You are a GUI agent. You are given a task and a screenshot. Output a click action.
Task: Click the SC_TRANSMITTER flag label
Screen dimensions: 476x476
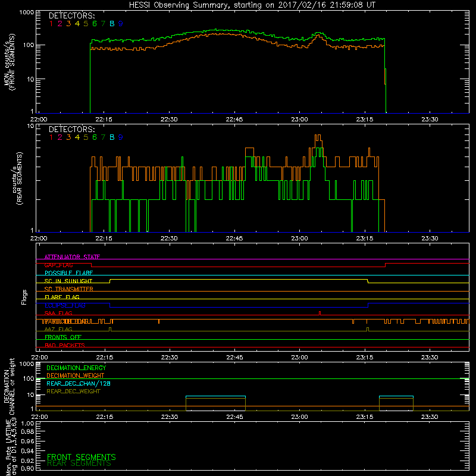pos(68,289)
